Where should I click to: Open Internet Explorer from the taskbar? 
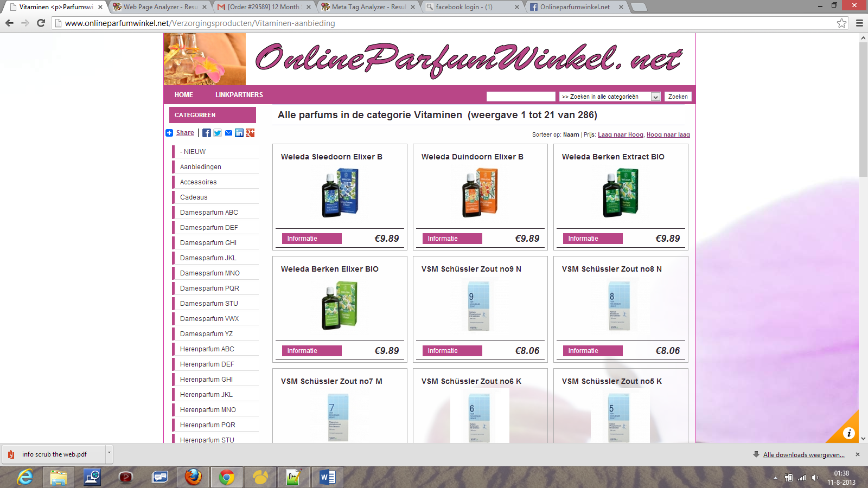click(25, 477)
